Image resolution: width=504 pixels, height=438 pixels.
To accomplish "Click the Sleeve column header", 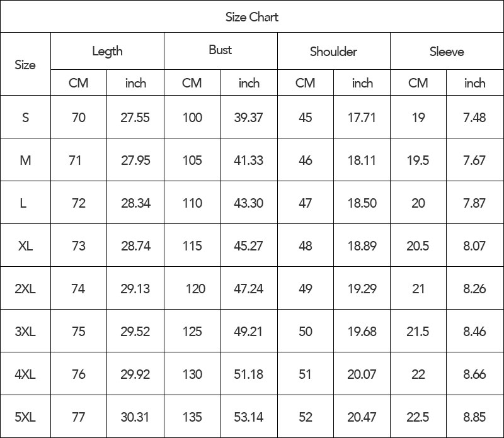I will (447, 51).
